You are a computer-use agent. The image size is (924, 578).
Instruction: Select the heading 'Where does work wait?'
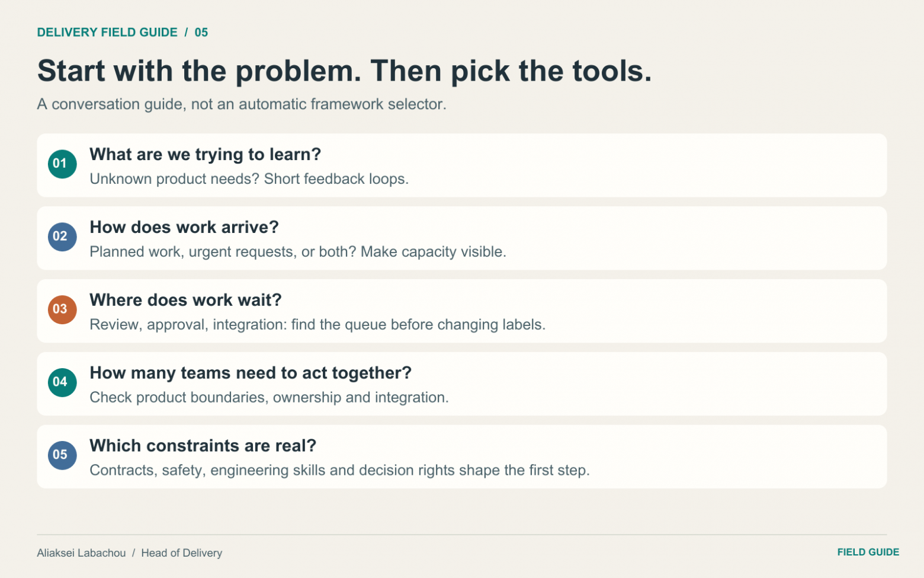[x=185, y=301]
